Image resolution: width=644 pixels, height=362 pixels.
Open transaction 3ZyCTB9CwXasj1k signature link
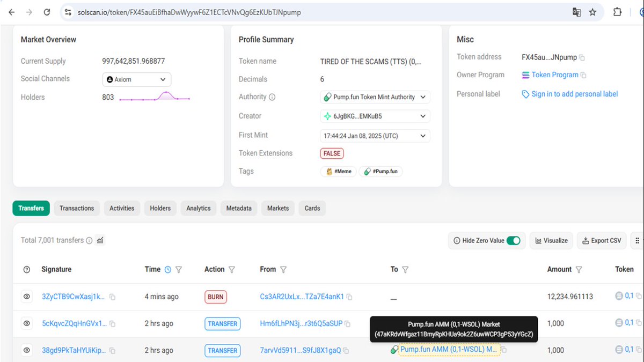[x=74, y=297]
